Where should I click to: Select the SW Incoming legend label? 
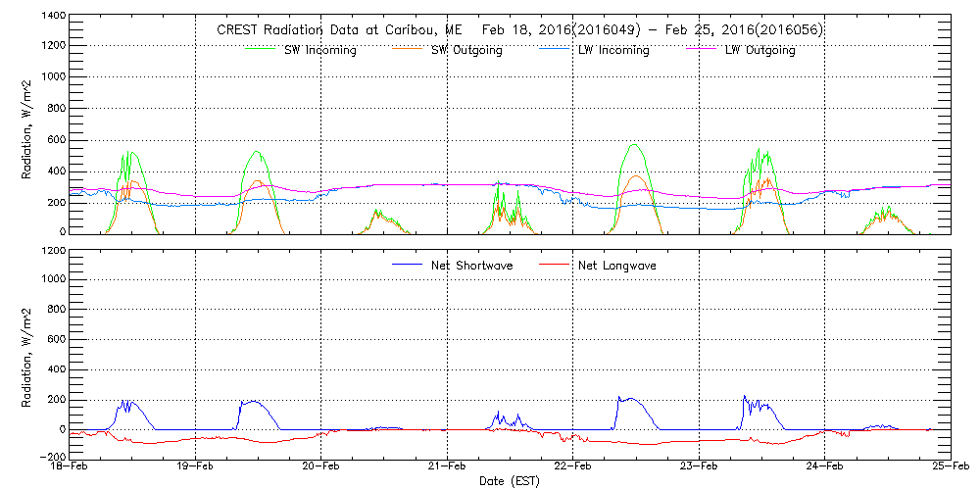point(314,50)
